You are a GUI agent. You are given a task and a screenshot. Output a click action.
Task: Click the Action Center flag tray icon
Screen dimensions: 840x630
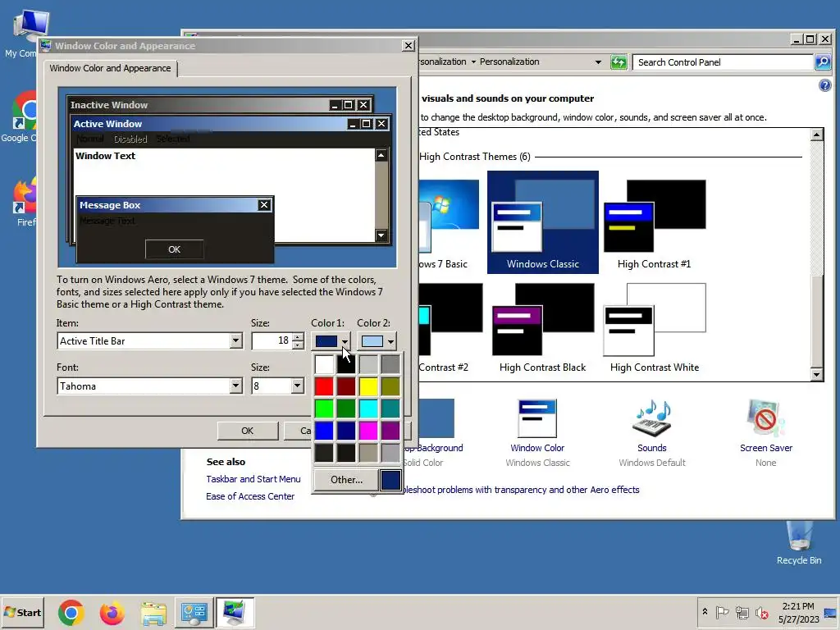click(722, 612)
